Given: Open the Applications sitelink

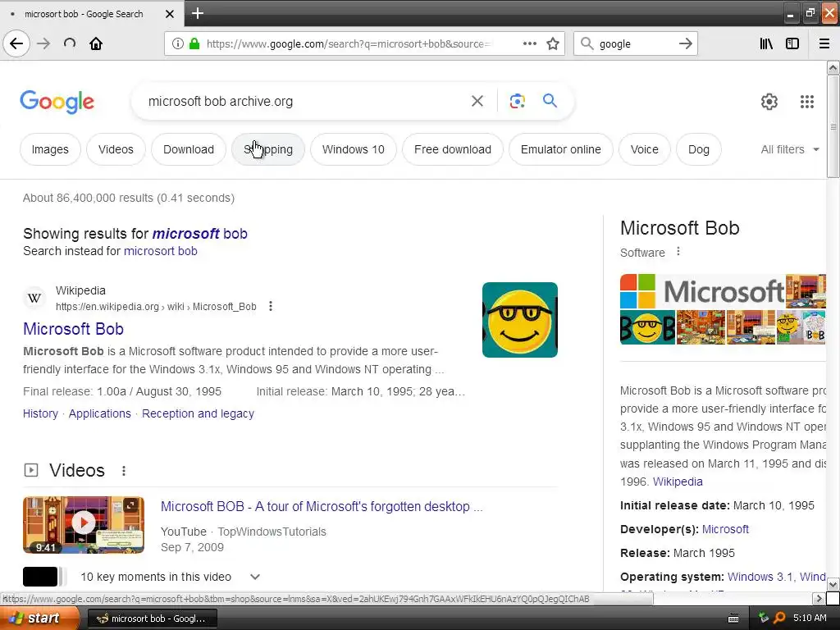Looking at the screenshot, I should pyautogui.click(x=99, y=413).
